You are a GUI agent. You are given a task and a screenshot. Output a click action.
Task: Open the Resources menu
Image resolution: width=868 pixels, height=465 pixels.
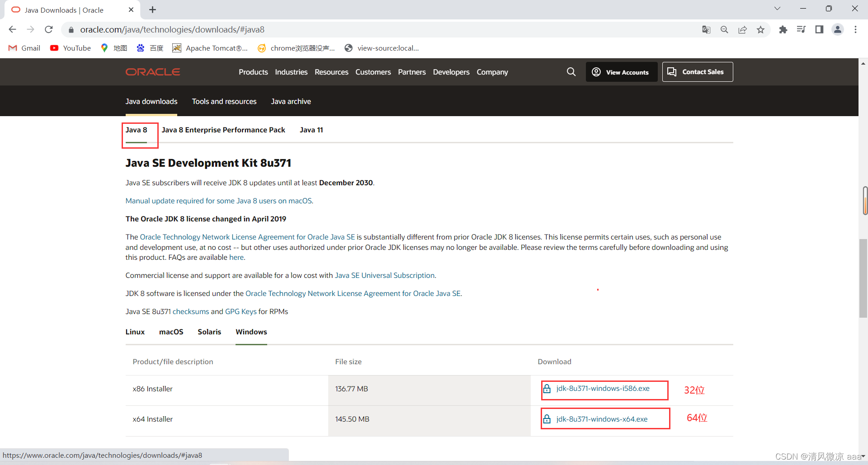[331, 72]
